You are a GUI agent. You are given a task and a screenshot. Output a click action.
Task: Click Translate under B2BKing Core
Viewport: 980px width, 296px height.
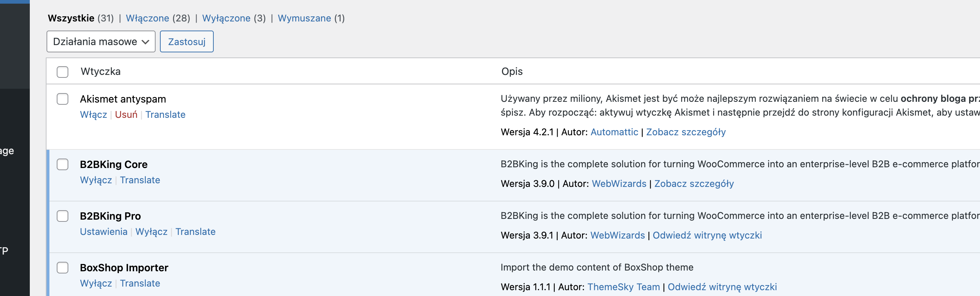point(140,180)
